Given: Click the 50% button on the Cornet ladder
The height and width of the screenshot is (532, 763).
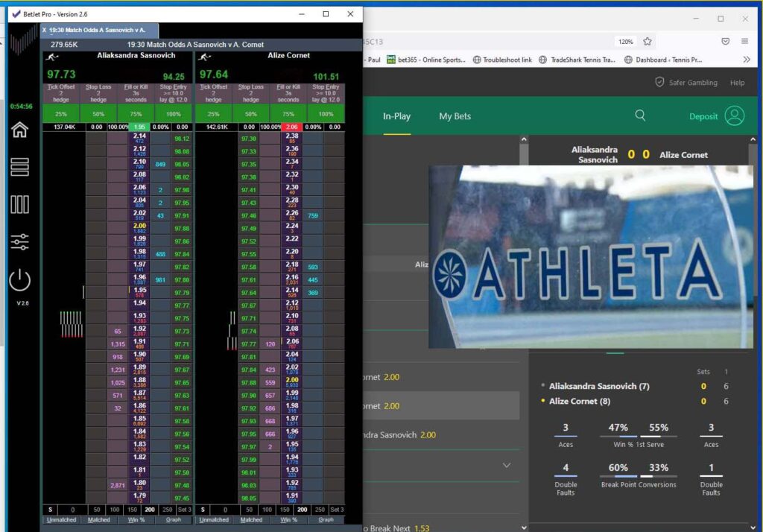Looking at the screenshot, I should tap(250, 114).
